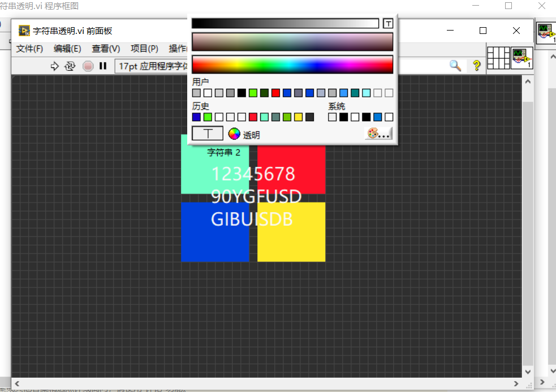
Task: Click the Pause button in the toolbar
Action: (x=103, y=66)
